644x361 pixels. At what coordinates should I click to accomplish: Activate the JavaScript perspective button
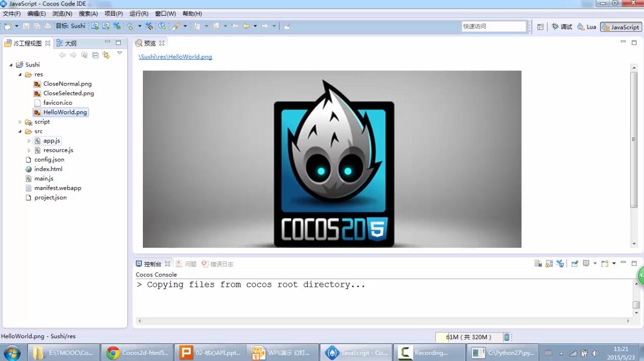[x=621, y=27]
